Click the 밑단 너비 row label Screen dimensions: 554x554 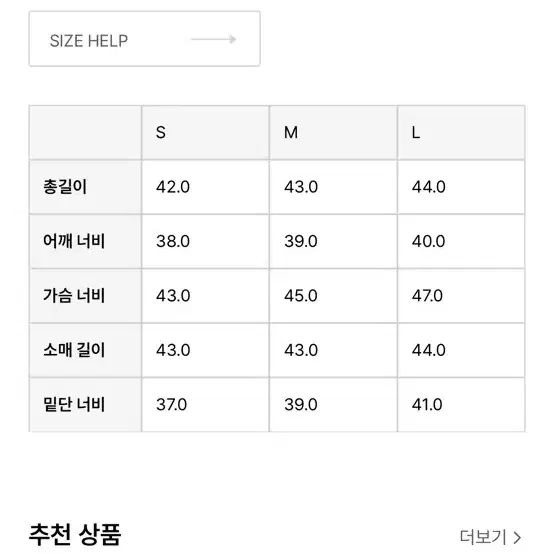[74, 405]
